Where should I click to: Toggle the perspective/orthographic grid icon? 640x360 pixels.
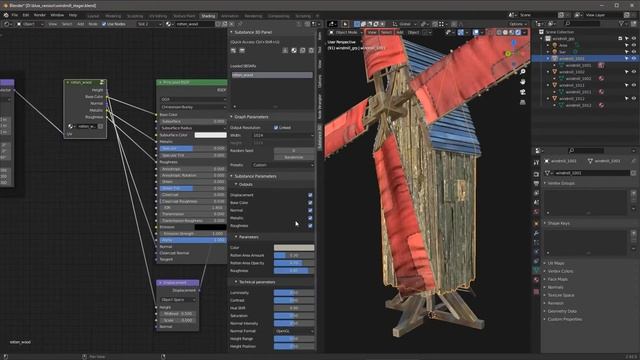[522, 102]
